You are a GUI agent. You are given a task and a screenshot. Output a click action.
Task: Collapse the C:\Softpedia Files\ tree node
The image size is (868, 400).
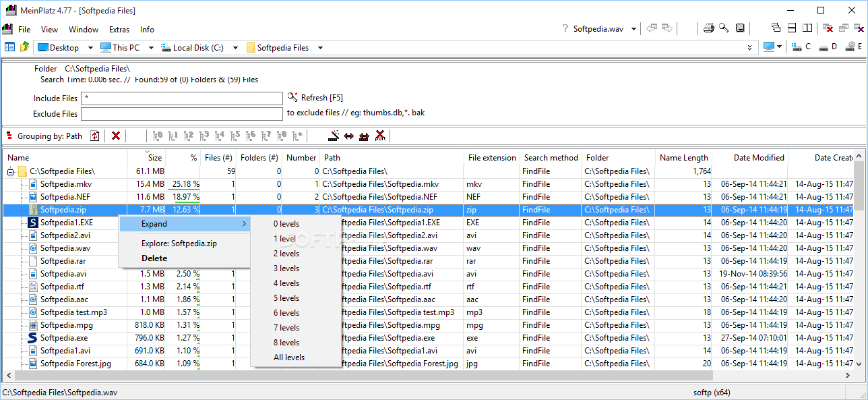(10, 171)
